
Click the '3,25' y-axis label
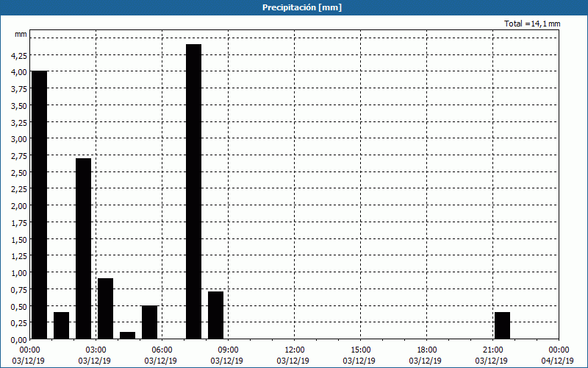[x=19, y=122]
